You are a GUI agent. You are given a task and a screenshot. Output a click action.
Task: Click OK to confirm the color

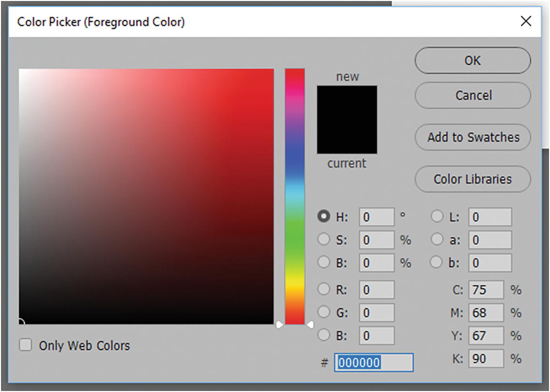(x=473, y=60)
